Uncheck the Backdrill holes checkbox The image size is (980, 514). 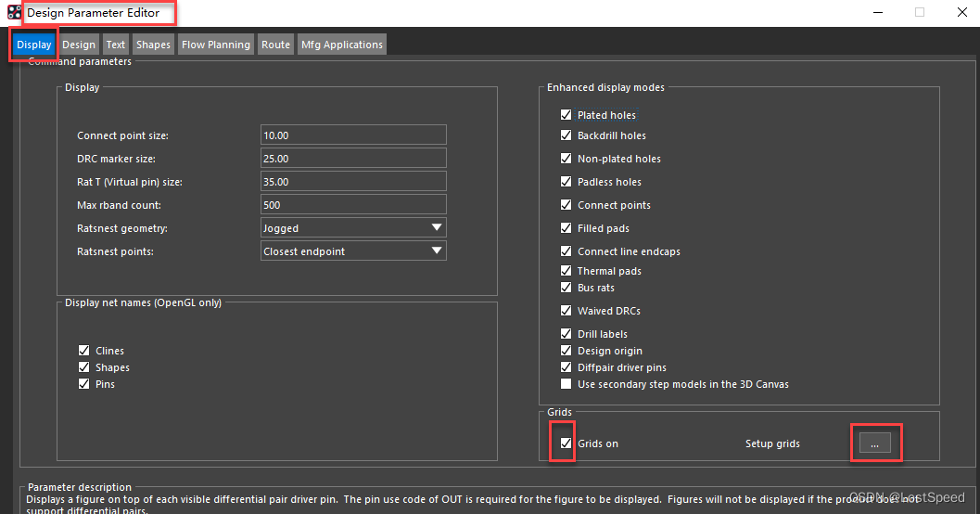pos(566,135)
